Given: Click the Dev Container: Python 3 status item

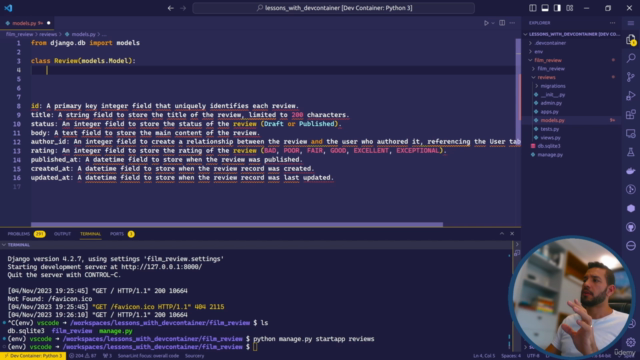Looking at the screenshot, I should (x=32, y=356).
